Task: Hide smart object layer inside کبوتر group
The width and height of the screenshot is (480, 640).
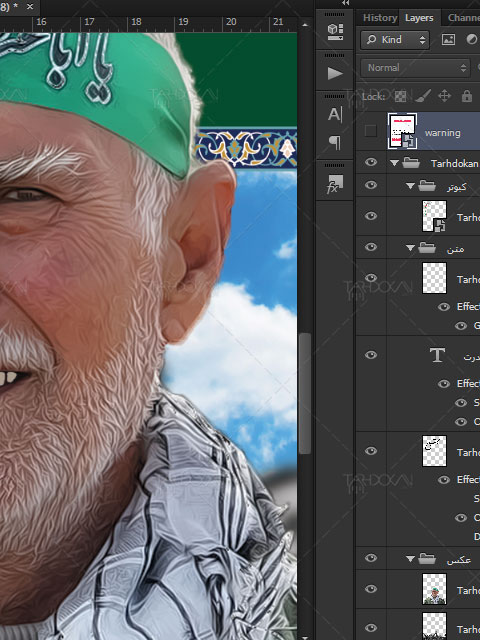Action: tap(371, 216)
